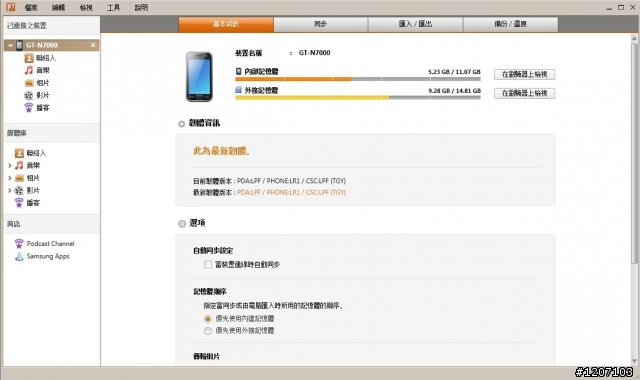Toggle the firmware information (韌體資訊) section arrow

[182, 124]
